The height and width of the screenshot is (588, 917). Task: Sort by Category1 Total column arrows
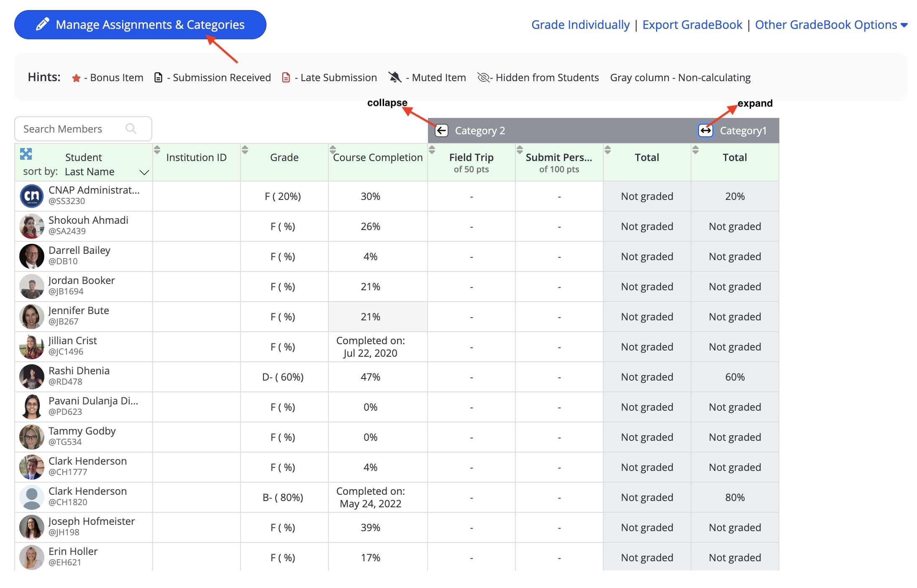[696, 150]
